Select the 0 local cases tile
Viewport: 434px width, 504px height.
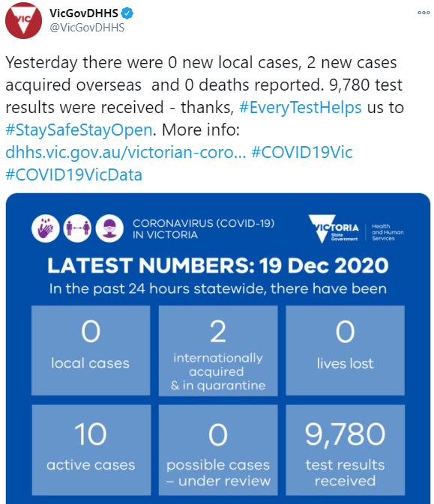pos(91,350)
